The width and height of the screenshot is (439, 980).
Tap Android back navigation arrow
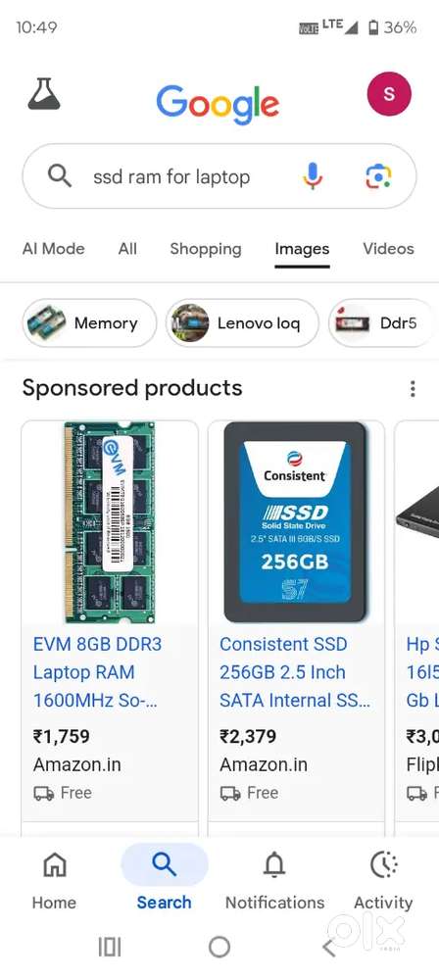click(329, 948)
